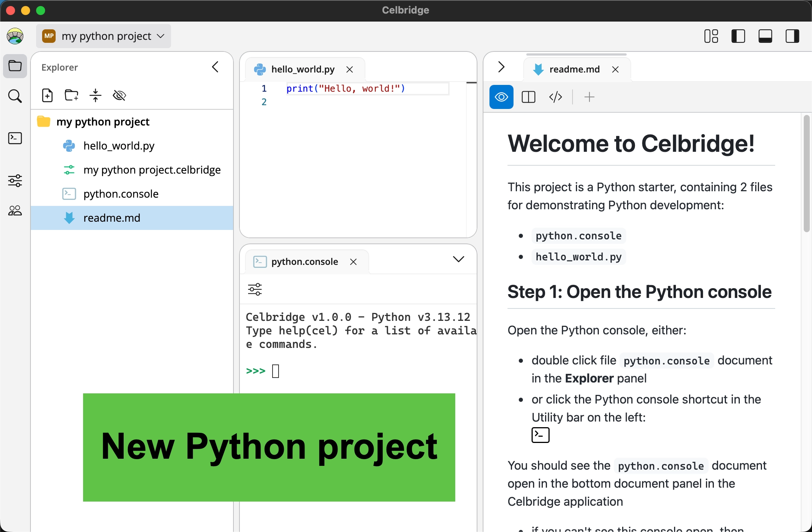The height and width of the screenshot is (532, 812).
Task: Select the 'my python project' root folder
Action: [x=132, y=122]
